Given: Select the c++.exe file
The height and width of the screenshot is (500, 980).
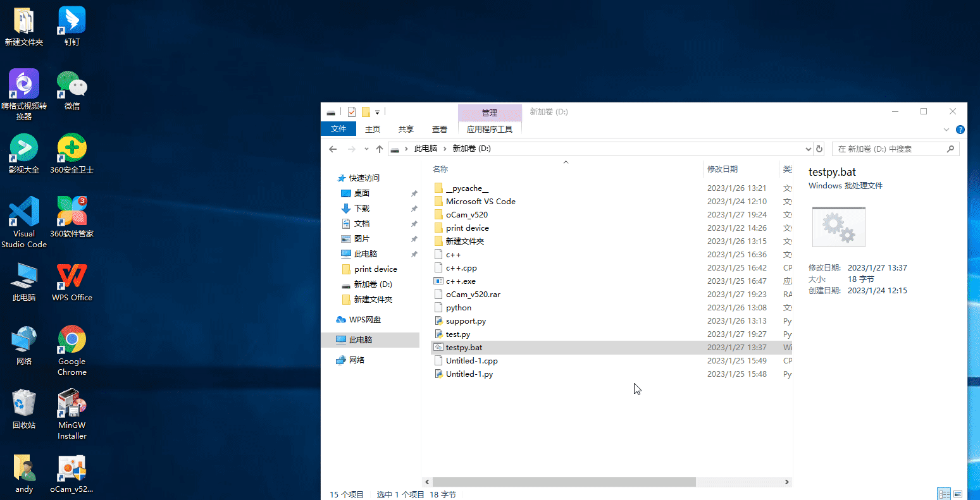Looking at the screenshot, I should [461, 281].
